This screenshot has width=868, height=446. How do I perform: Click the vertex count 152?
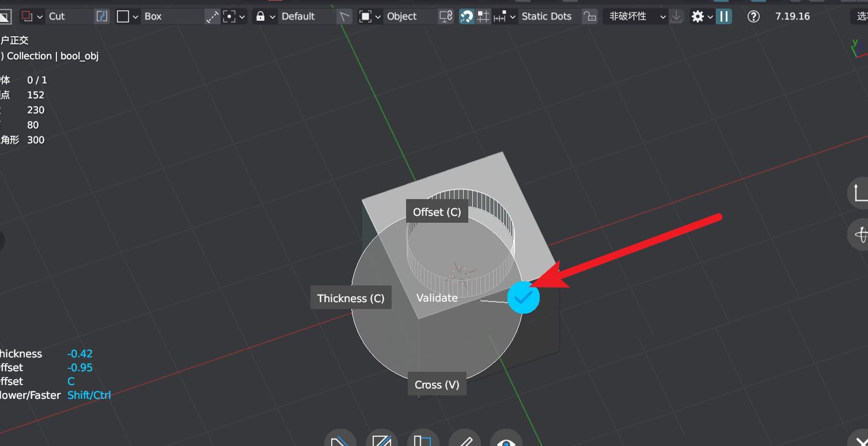[x=36, y=95]
